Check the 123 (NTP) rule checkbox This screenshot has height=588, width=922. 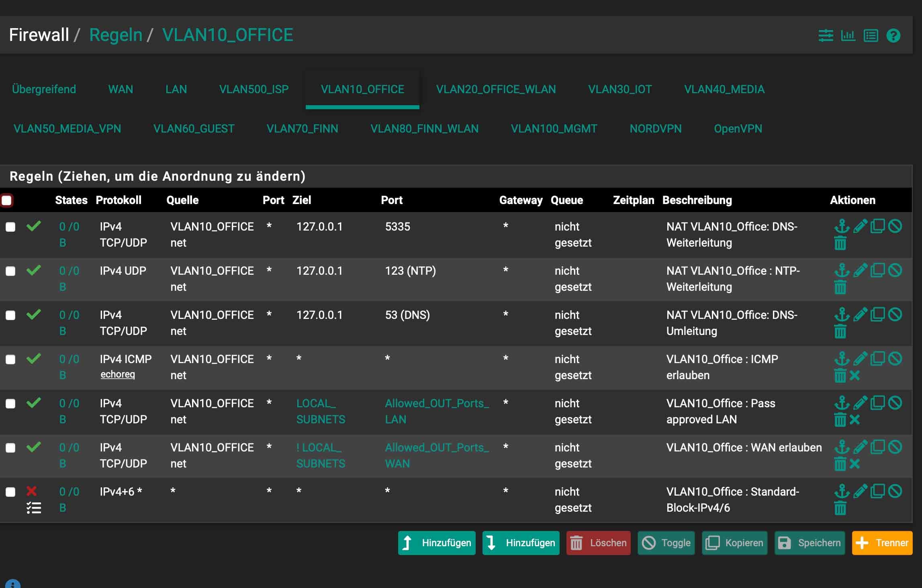[x=10, y=271]
